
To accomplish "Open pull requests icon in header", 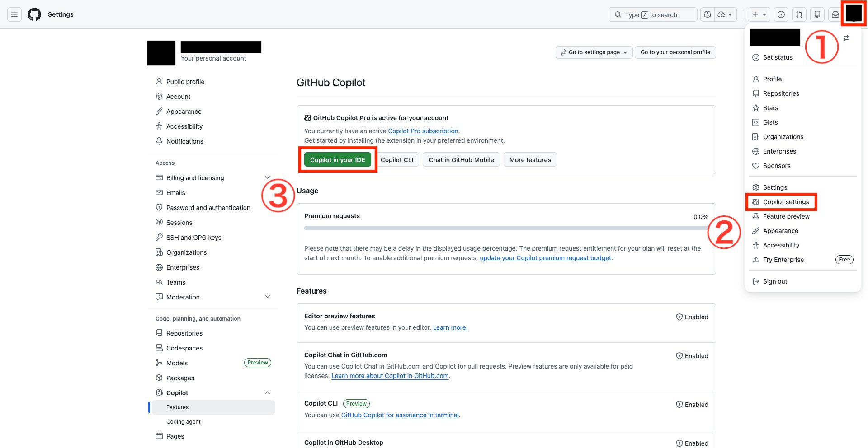I will click(x=799, y=14).
